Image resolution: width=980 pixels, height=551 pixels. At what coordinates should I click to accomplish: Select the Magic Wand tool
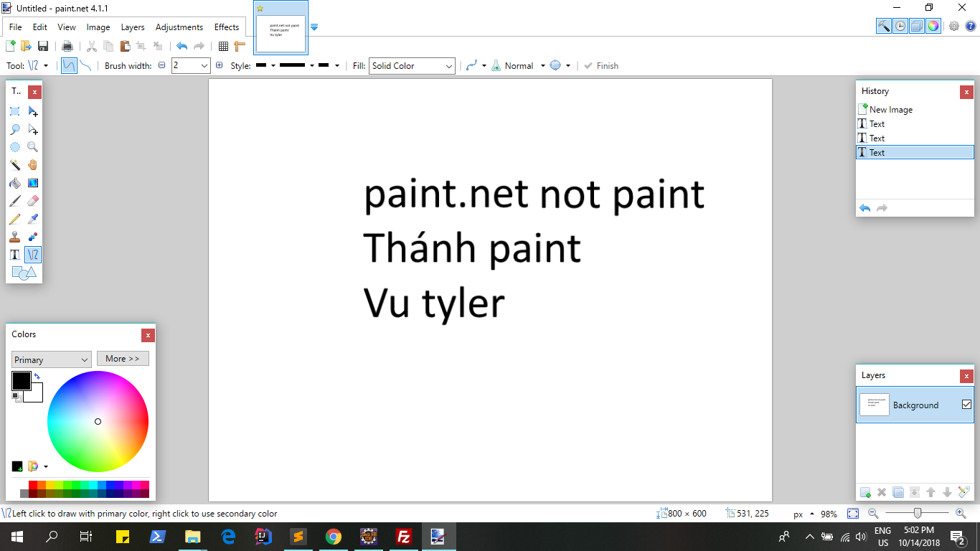click(14, 165)
